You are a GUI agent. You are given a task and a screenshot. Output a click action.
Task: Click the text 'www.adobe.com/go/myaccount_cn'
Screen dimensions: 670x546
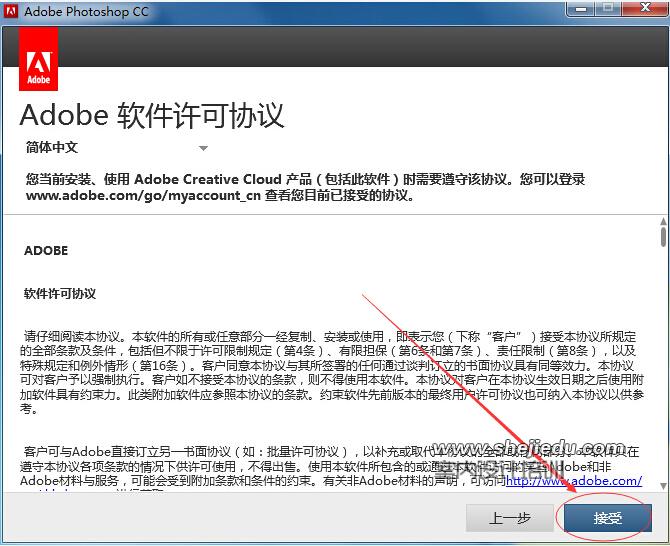point(143,195)
